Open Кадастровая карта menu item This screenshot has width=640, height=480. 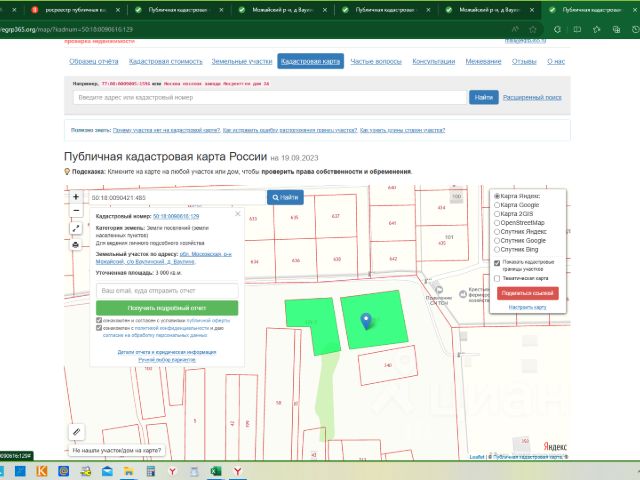[311, 61]
